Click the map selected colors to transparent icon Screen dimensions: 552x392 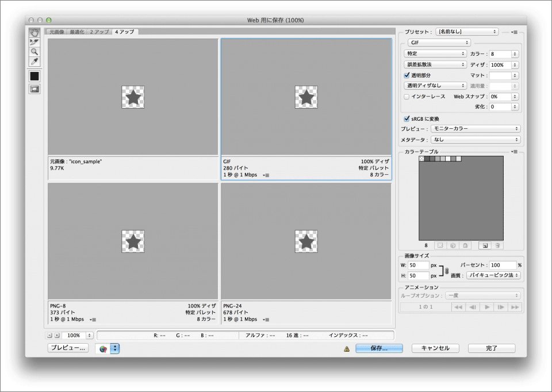click(440, 245)
